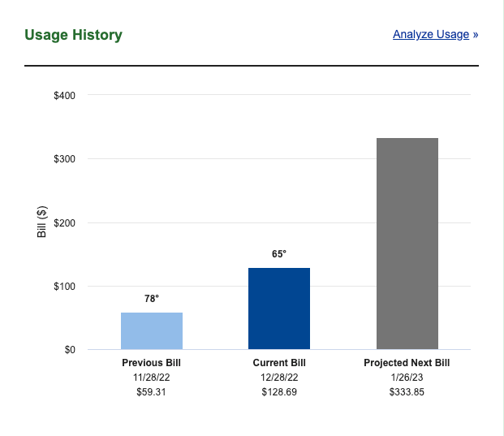This screenshot has height=436, width=504.
Task: Click the 78° temperature label
Action: point(152,299)
